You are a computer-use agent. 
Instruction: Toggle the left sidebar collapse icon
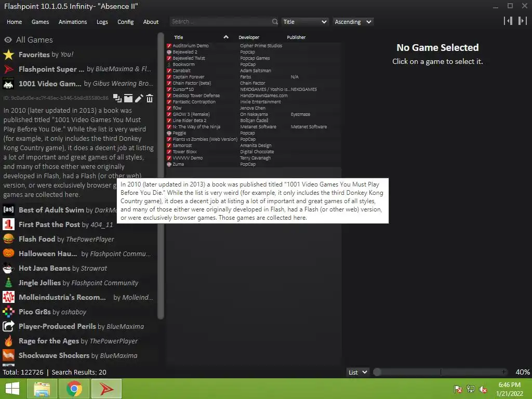(x=508, y=21)
